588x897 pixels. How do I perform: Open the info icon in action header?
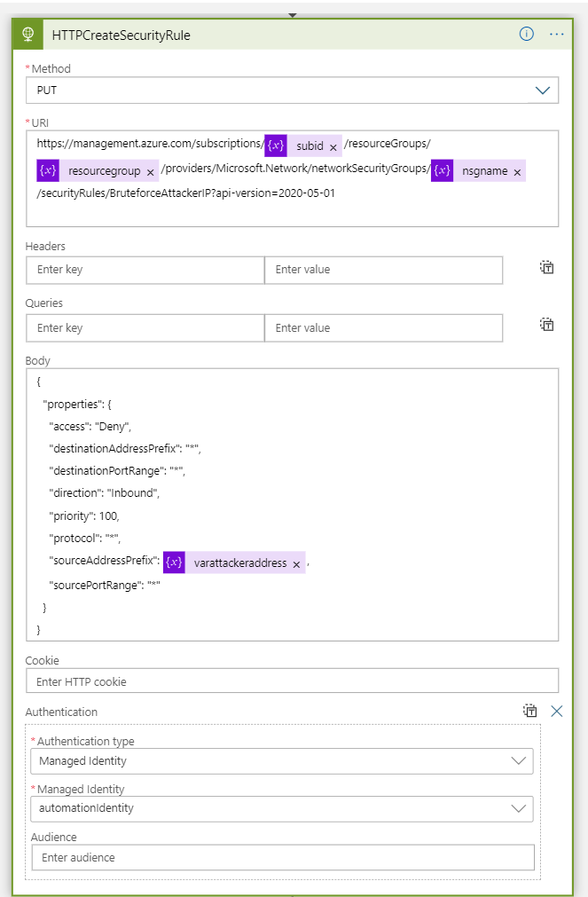point(527,34)
